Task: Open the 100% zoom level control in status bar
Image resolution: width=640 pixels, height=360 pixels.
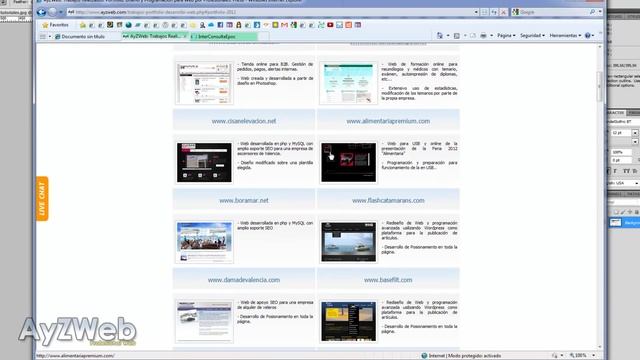Action: point(582,356)
